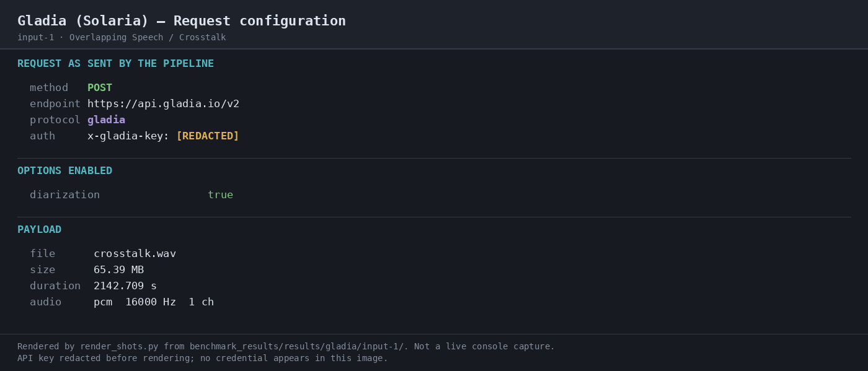Click the method field label
Viewport: 868px width, 371px height.
pyautogui.click(x=49, y=88)
